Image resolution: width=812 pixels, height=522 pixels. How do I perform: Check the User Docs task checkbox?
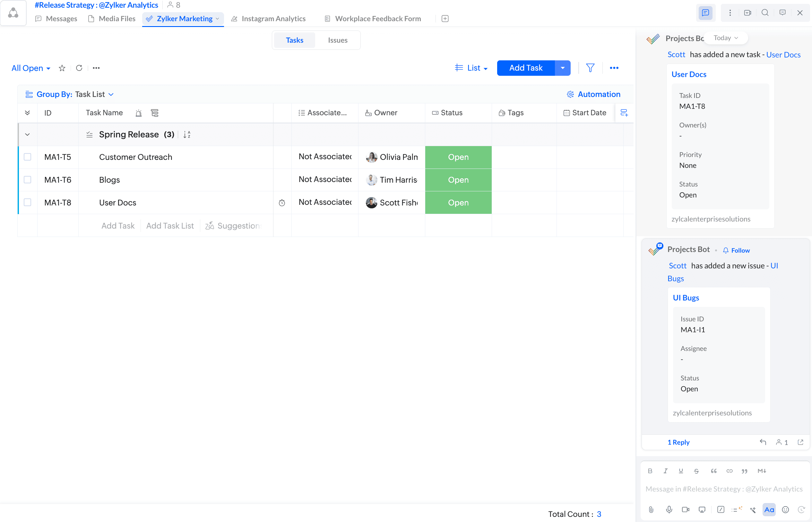(28, 202)
